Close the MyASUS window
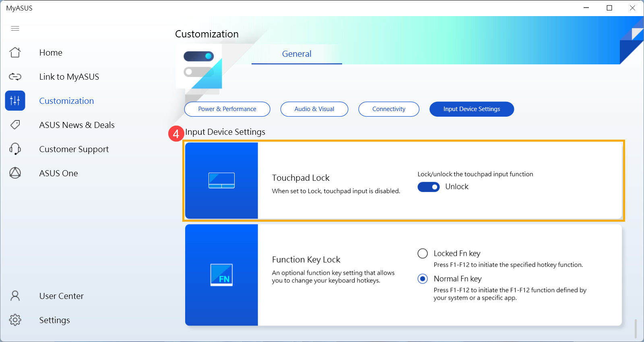This screenshot has height=342, width=644. [632, 8]
